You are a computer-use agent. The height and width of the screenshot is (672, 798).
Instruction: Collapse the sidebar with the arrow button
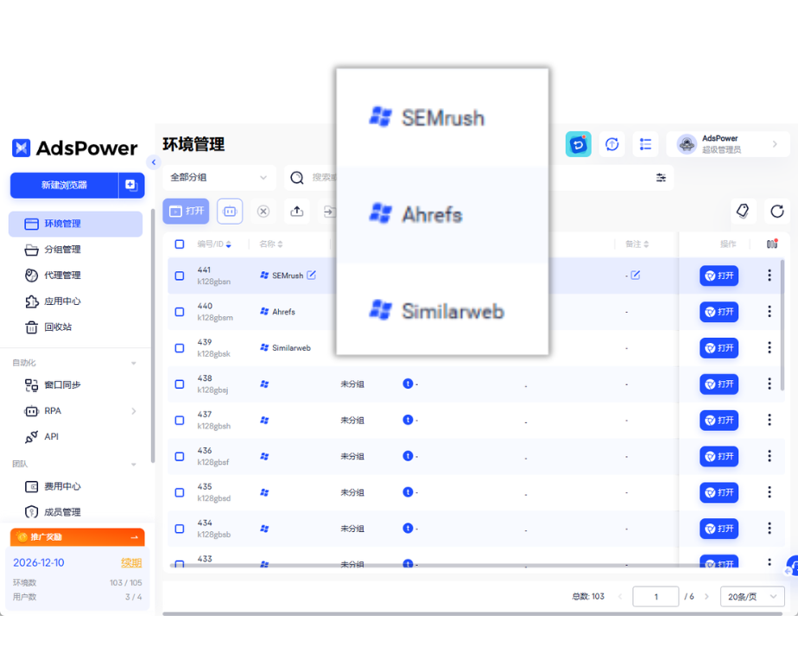(x=153, y=162)
